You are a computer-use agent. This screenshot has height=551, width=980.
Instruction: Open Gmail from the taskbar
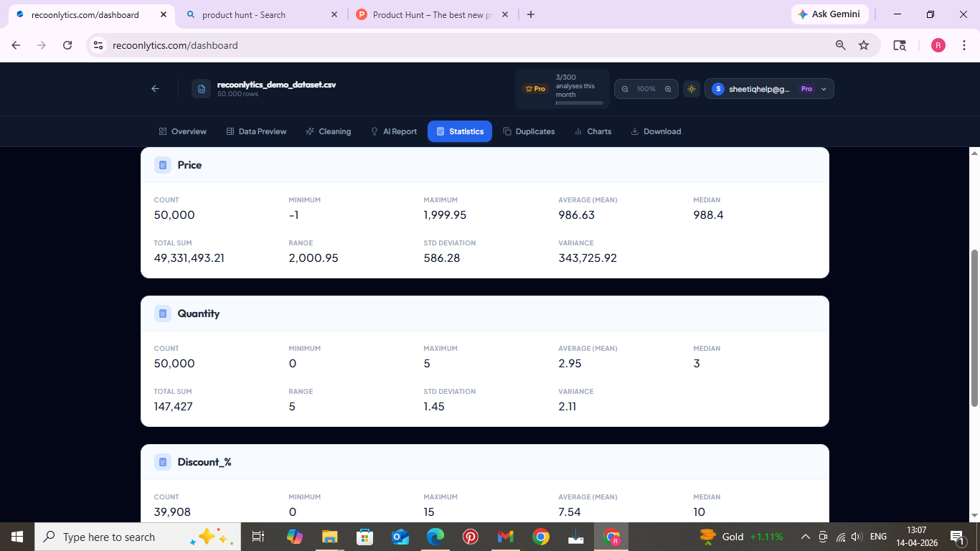tap(506, 537)
